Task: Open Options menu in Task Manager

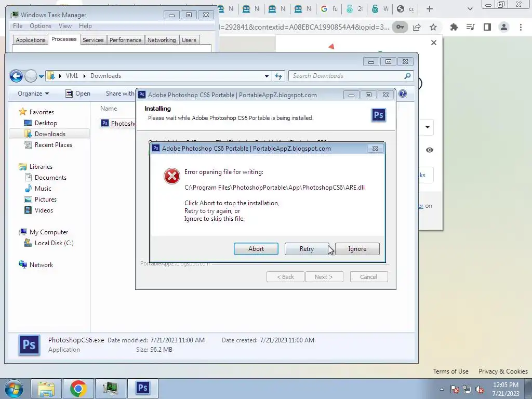Action: coord(41,26)
